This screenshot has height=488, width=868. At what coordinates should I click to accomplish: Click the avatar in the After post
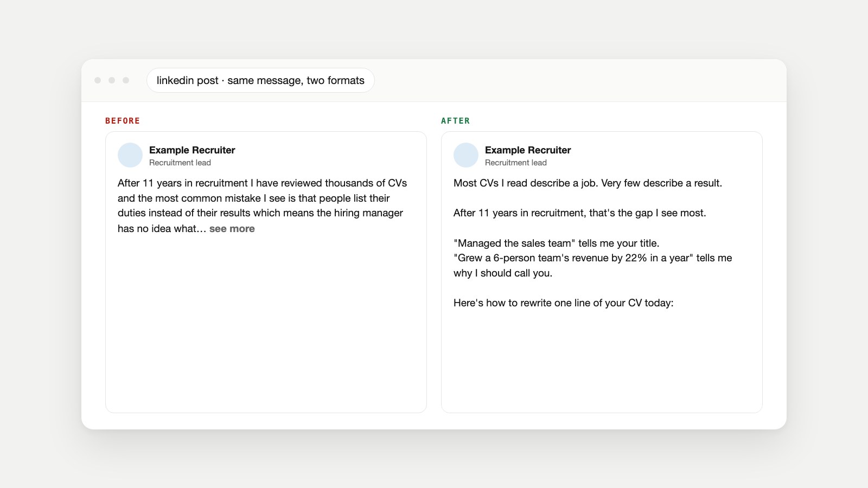tap(466, 155)
